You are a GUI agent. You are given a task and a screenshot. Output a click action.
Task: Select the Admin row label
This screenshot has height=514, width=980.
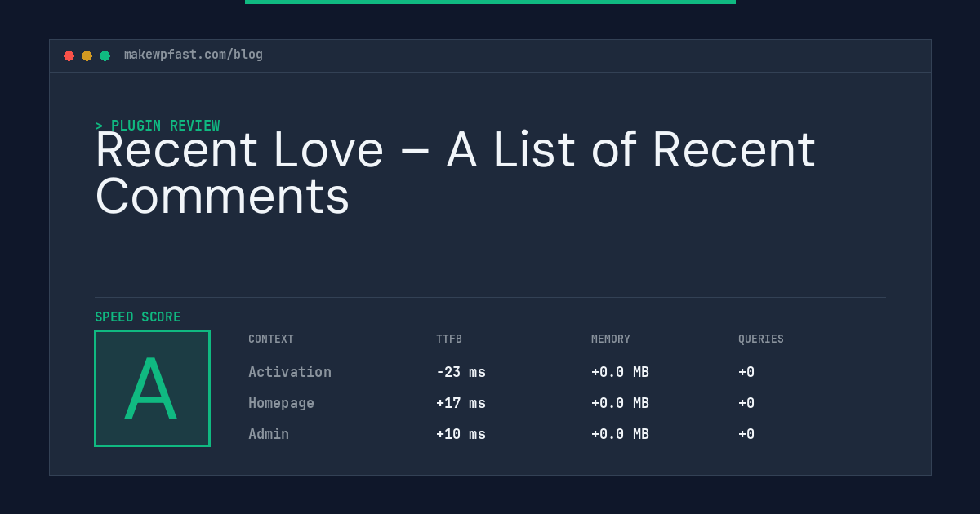[269, 434]
